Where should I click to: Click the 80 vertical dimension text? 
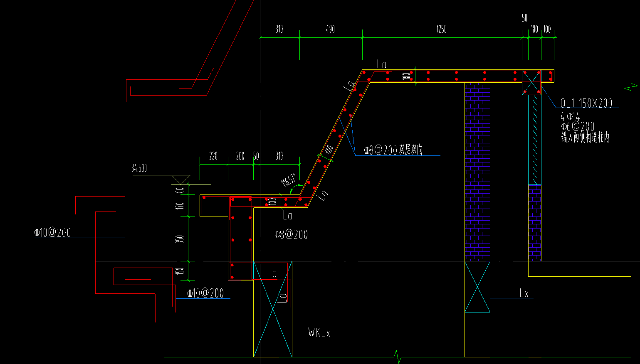coord(180,190)
